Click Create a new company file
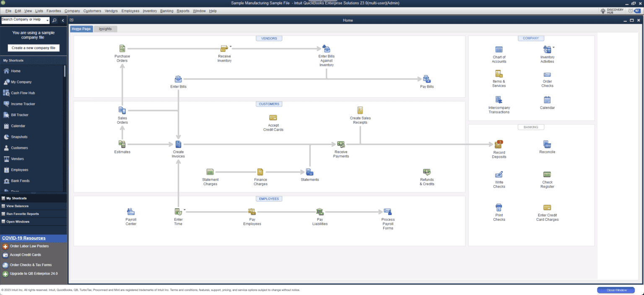This screenshot has width=644, height=295. pos(33,48)
